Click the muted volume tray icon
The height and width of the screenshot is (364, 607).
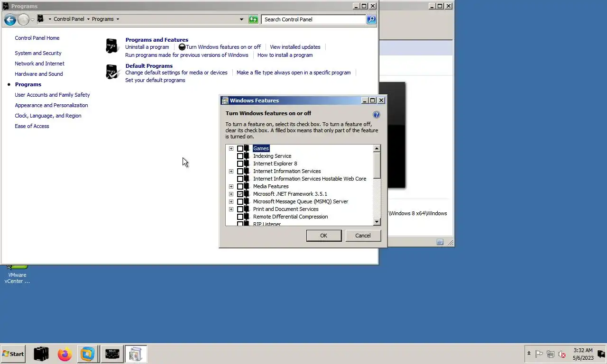(x=562, y=354)
